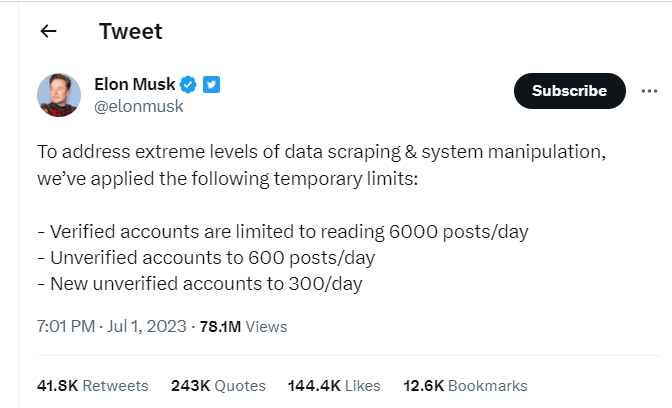Show the 243K Quotes list
The image size is (672, 408).
pos(218,386)
